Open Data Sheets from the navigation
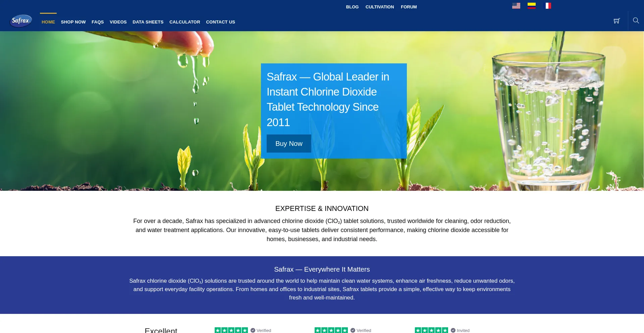Image resolution: width=644 pixels, height=333 pixels. (x=148, y=22)
